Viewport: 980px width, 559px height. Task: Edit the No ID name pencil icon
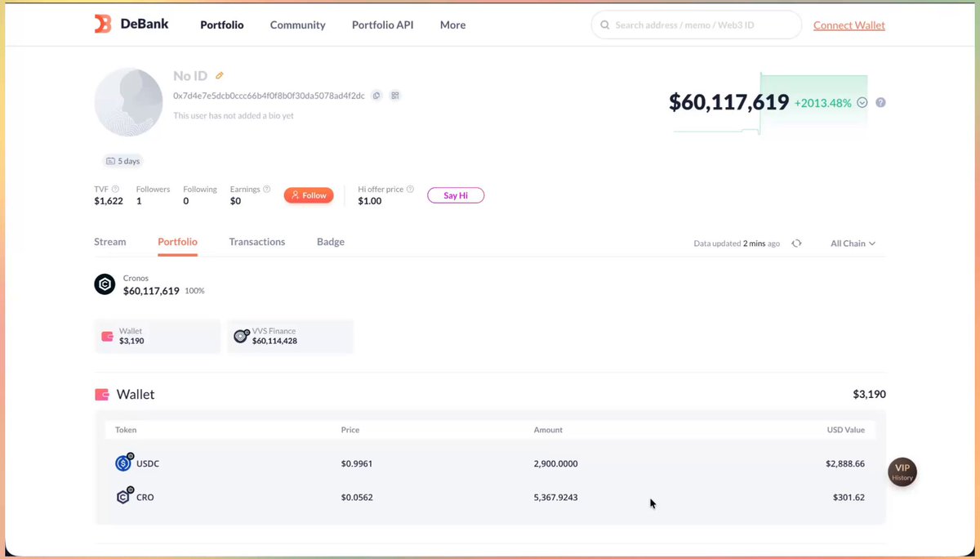tap(219, 76)
